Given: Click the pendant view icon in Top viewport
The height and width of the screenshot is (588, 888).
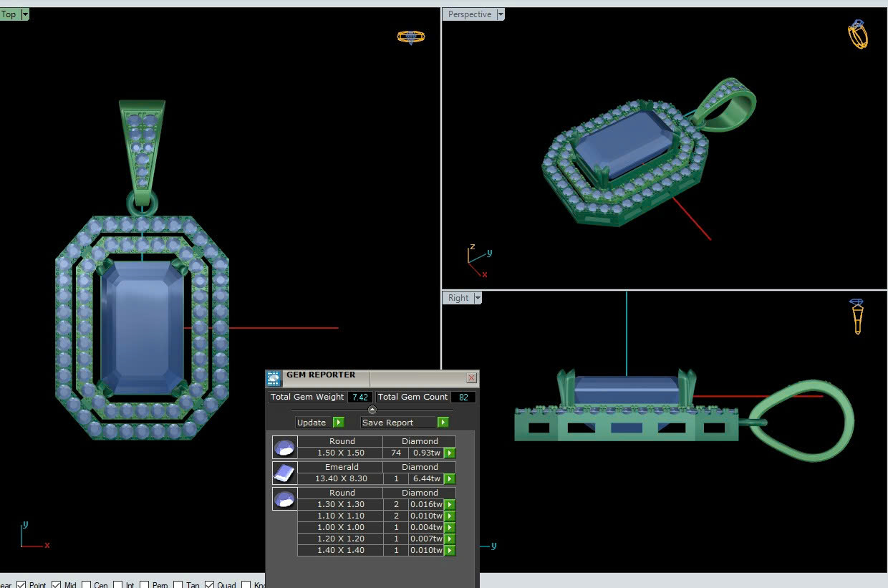Looking at the screenshot, I should 410,37.
